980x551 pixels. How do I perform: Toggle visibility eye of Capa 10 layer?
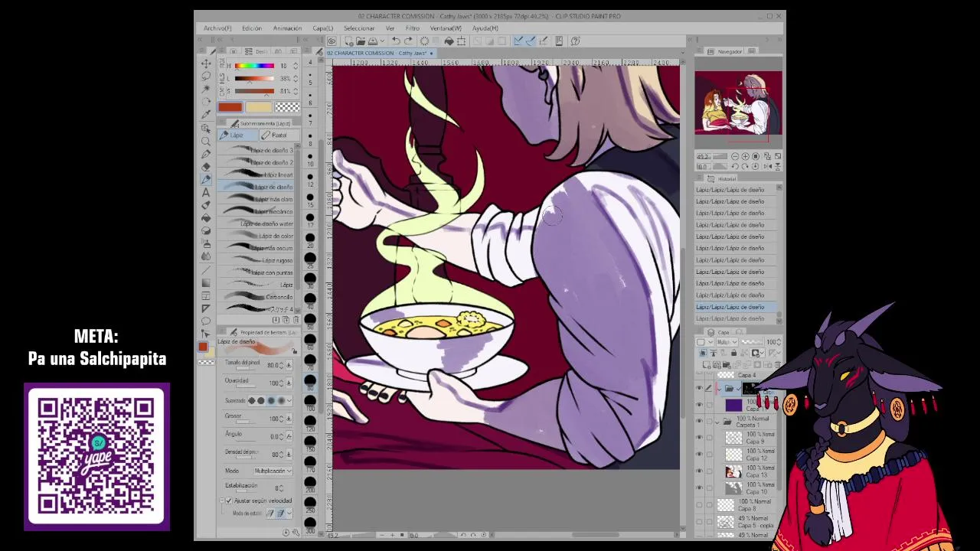point(699,488)
